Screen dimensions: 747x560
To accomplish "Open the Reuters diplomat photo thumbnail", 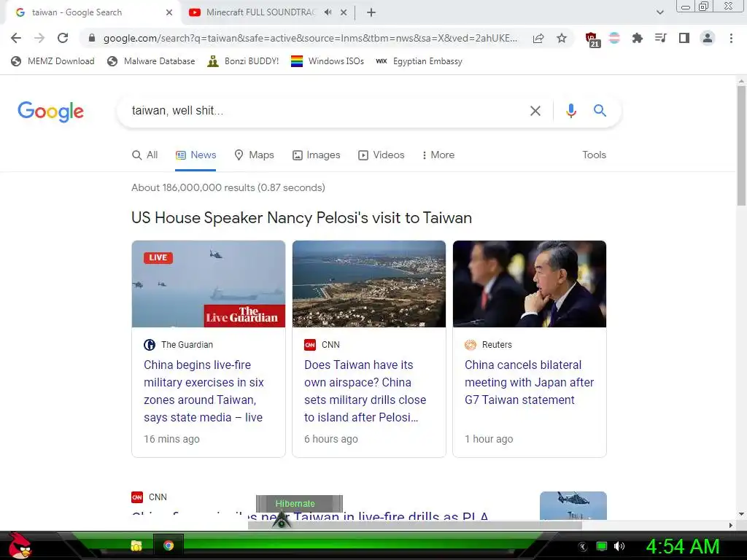I will tap(530, 284).
